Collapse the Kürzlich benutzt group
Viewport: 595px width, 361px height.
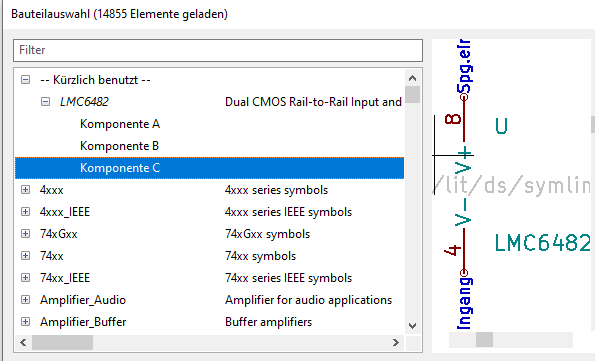click(25, 80)
